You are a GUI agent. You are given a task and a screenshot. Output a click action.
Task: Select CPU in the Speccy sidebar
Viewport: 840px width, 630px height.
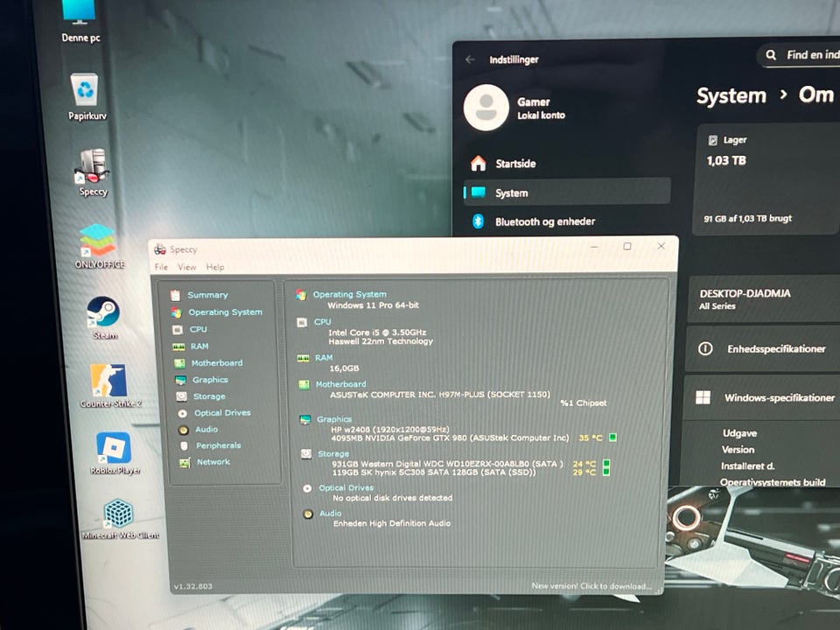[x=198, y=329]
